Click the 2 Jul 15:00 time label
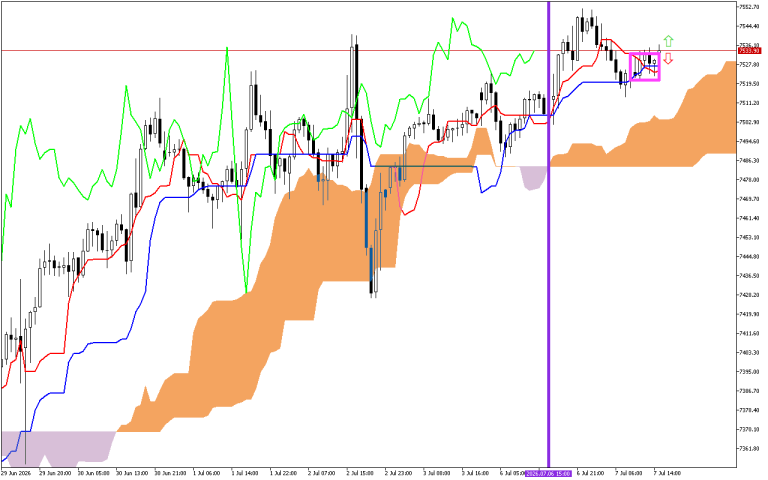This screenshot has height=480, width=768. pyautogui.click(x=360, y=474)
